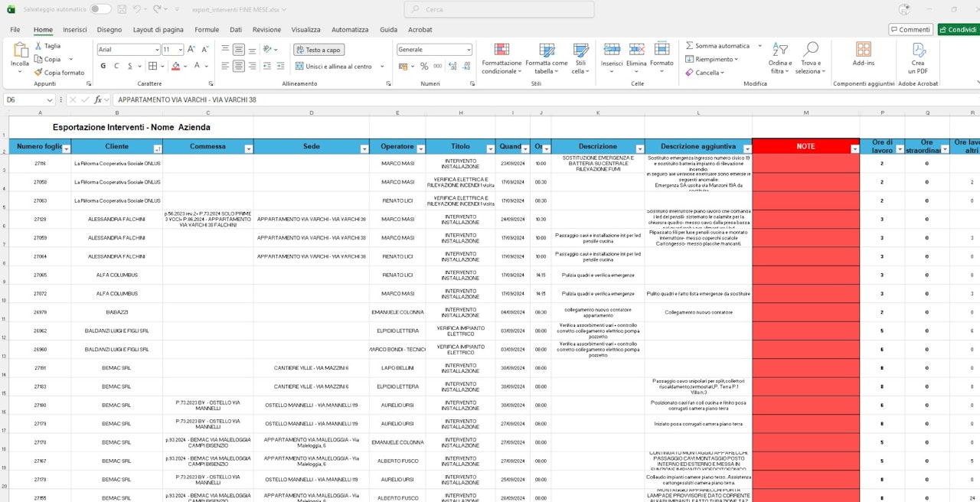Screen dimensions: 980x502
Task: Open the font size 11 dropdown
Action: point(180,49)
